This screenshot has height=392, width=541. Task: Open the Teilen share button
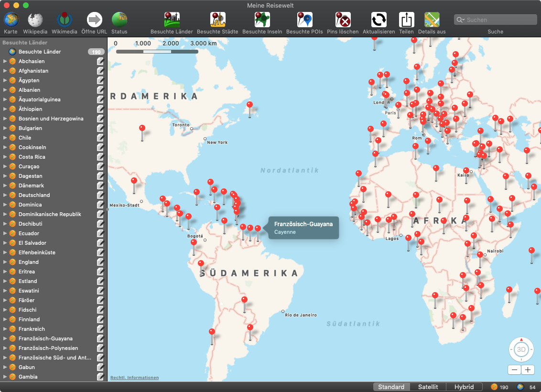pos(406,20)
